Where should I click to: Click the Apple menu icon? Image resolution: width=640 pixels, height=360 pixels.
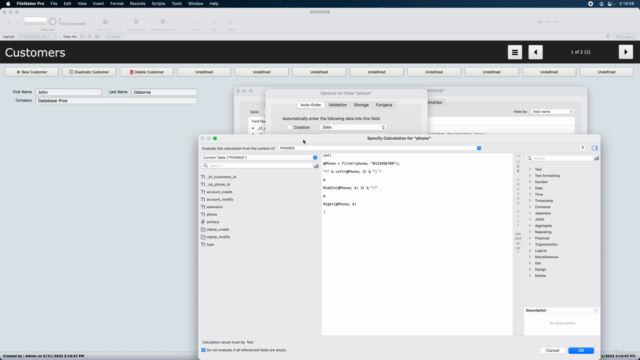click(x=8, y=4)
